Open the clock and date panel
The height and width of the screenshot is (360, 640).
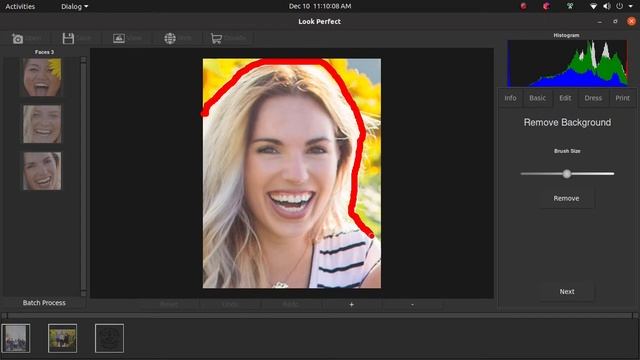pos(320,6)
